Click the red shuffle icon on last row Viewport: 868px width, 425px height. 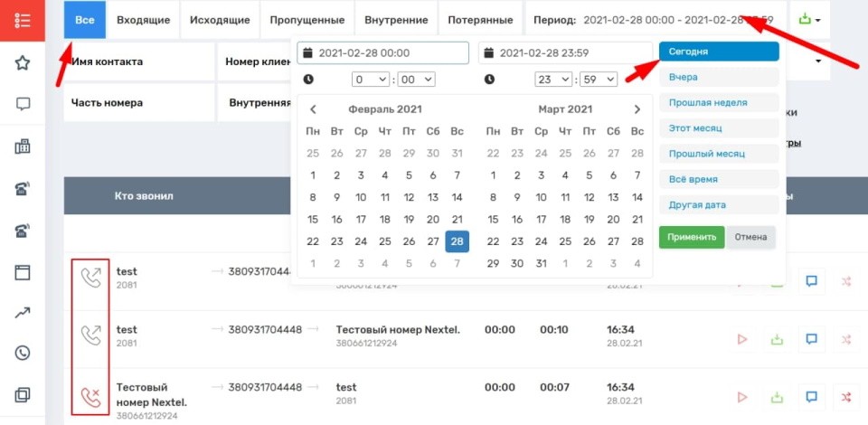point(846,397)
